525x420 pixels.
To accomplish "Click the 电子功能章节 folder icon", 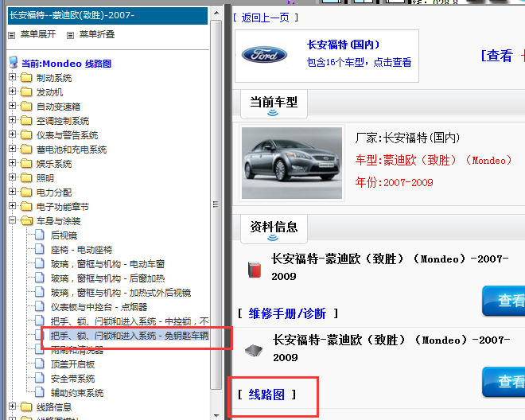I will coord(26,207).
